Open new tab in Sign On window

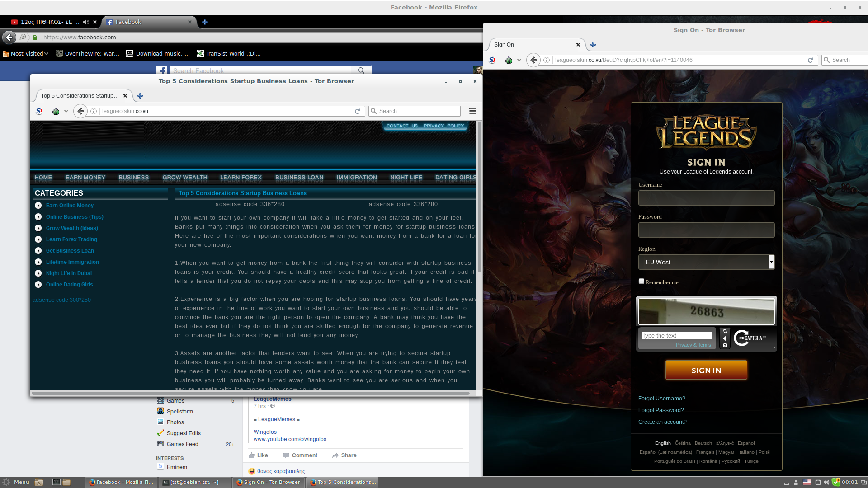[593, 45]
